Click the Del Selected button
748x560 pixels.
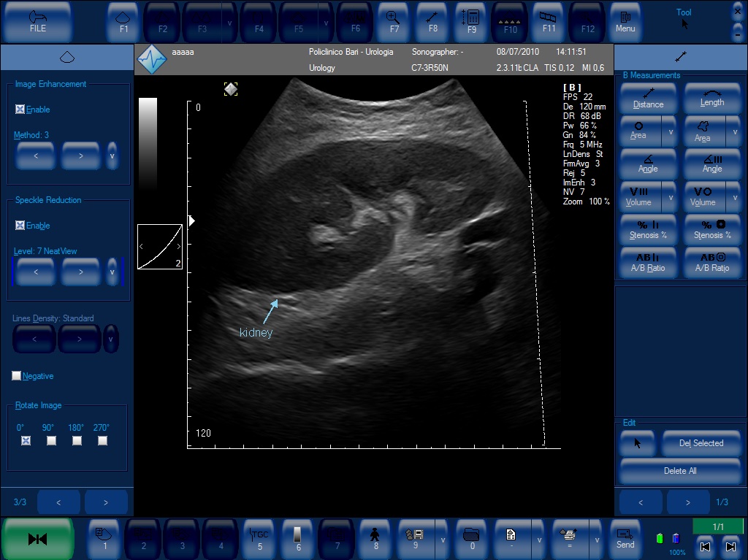(701, 443)
